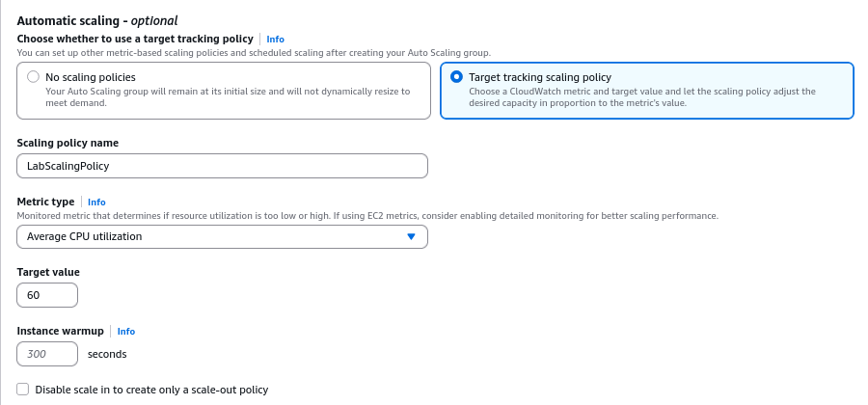Focus the Target value field showing 60
The height and width of the screenshot is (405, 868).
[47, 295]
